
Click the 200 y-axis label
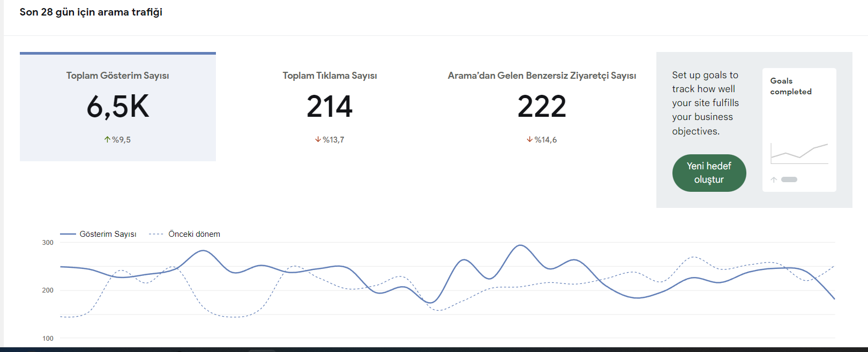click(48, 290)
